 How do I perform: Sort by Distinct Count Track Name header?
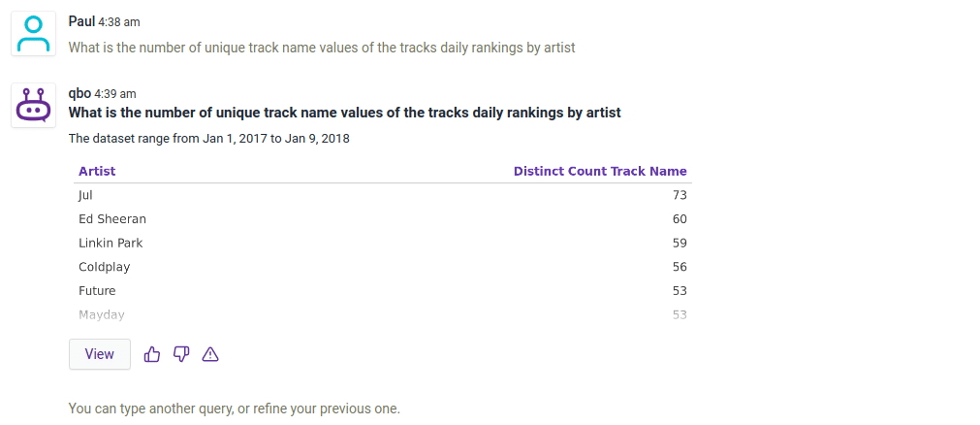[600, 171]
